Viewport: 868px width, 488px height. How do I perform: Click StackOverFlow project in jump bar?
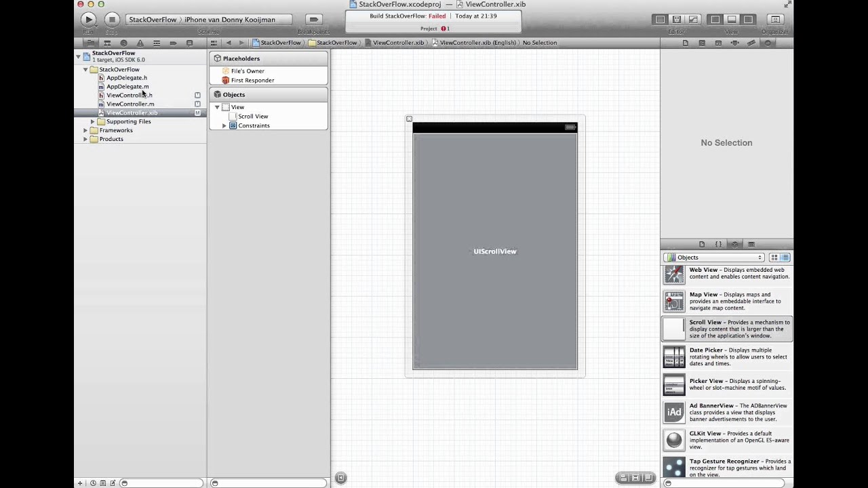[x=277, y=43]
